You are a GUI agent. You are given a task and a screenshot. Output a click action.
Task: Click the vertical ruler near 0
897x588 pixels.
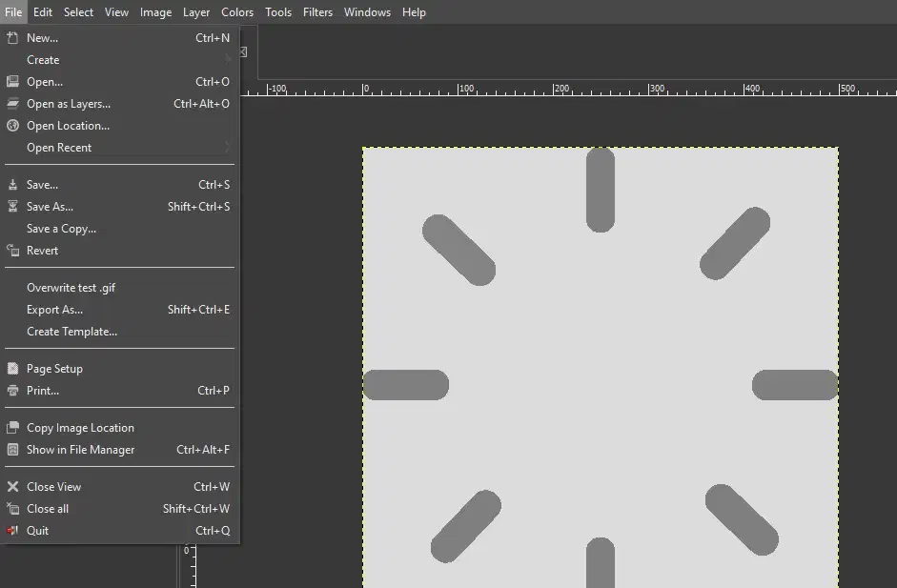[187, 550]
